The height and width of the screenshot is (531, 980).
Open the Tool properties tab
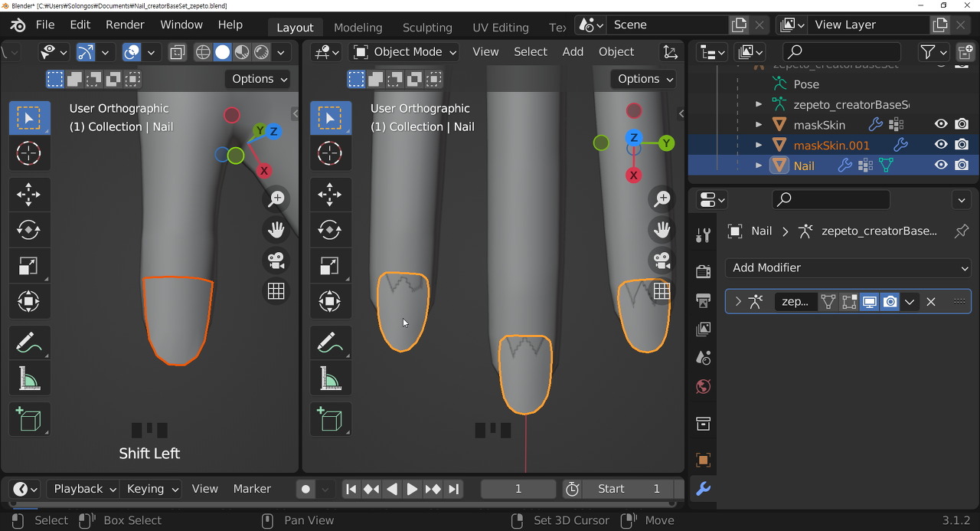(x=703, y=235)
